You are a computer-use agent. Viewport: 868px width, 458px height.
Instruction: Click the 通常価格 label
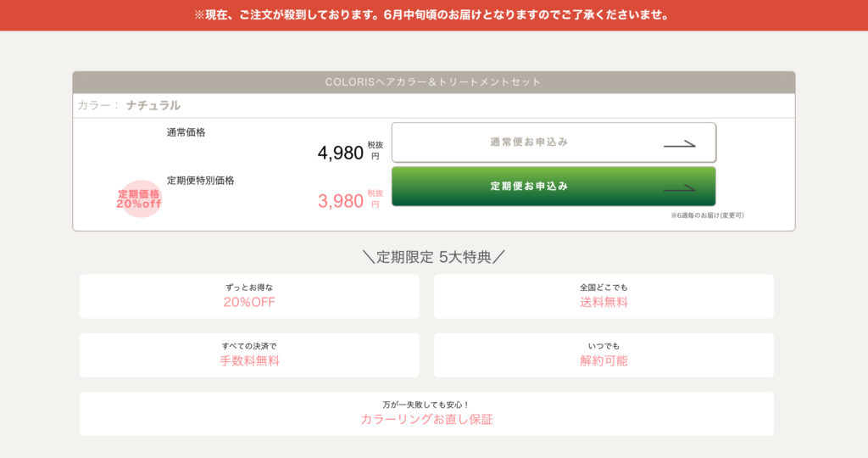(186, 132)
